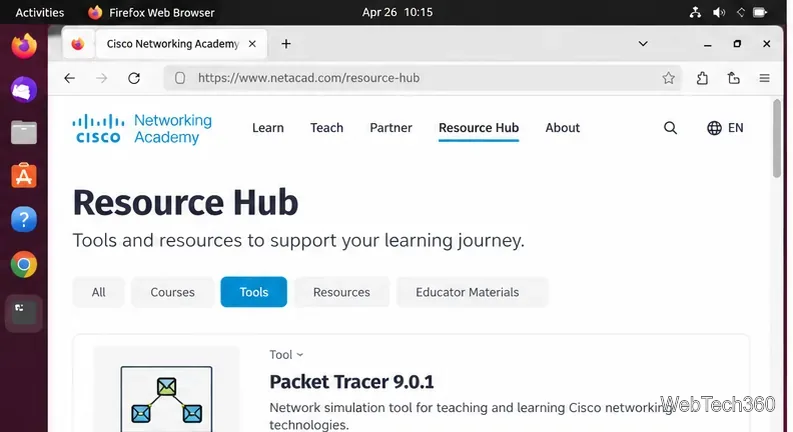Select the Courses filter tab
The width and height of the screenshot is (793, 432).
pyautogui.click(x=172, y=292)
